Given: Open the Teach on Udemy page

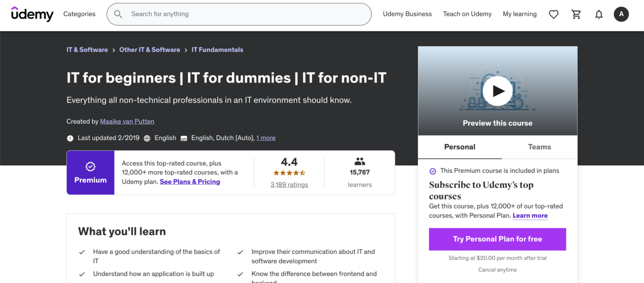Looking at the screenshot, I should coord(467,14).
